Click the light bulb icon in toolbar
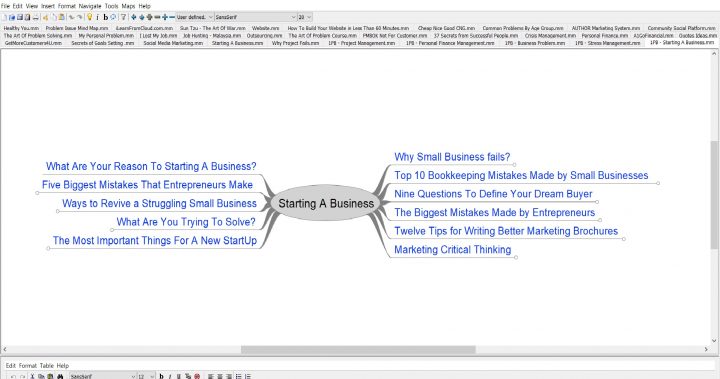Image resolution: width=720 pixels, height=379 pixels. pos(90,17)
